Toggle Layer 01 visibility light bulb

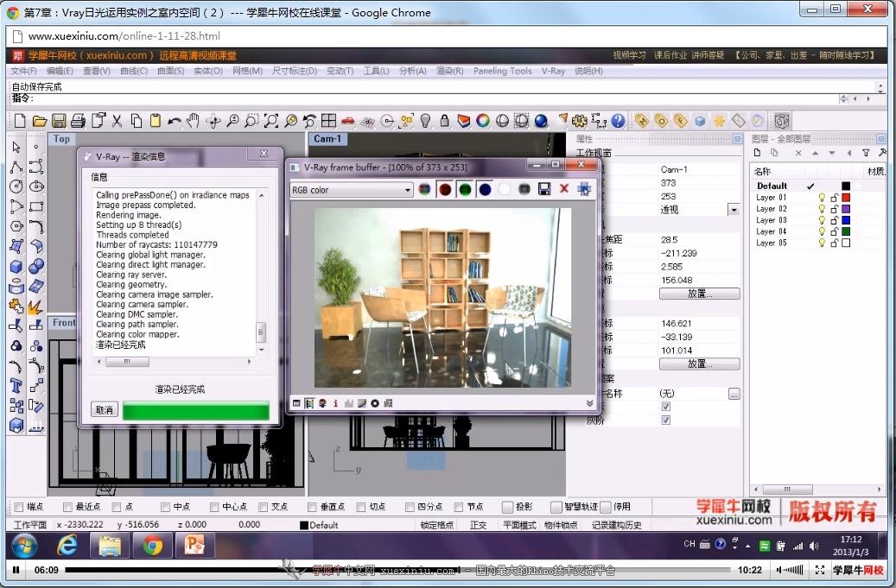[822, 198]
